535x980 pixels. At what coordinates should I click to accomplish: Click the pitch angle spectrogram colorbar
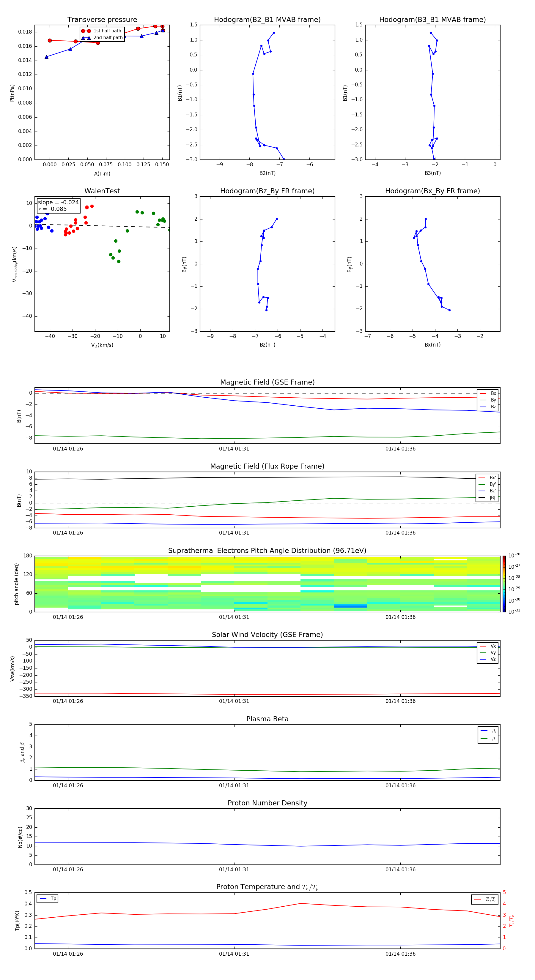(x=504, y=584)
